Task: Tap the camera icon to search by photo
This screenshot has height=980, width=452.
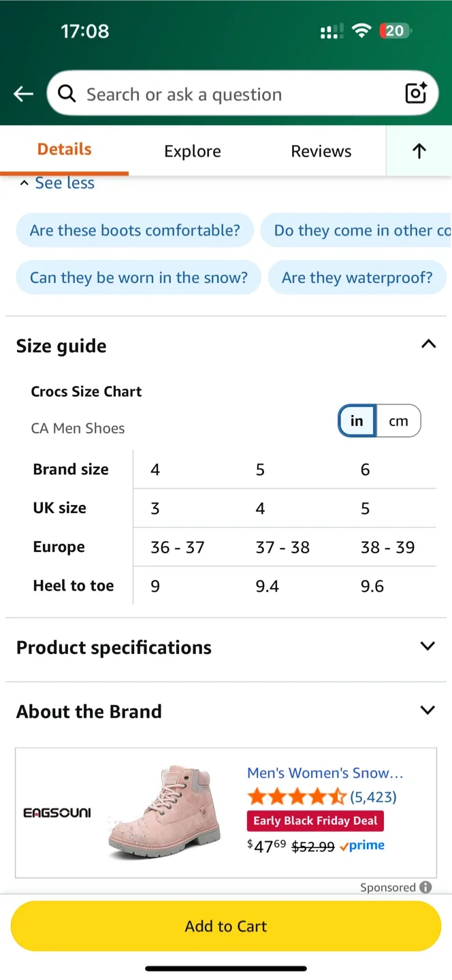Action: coord(415,94)
